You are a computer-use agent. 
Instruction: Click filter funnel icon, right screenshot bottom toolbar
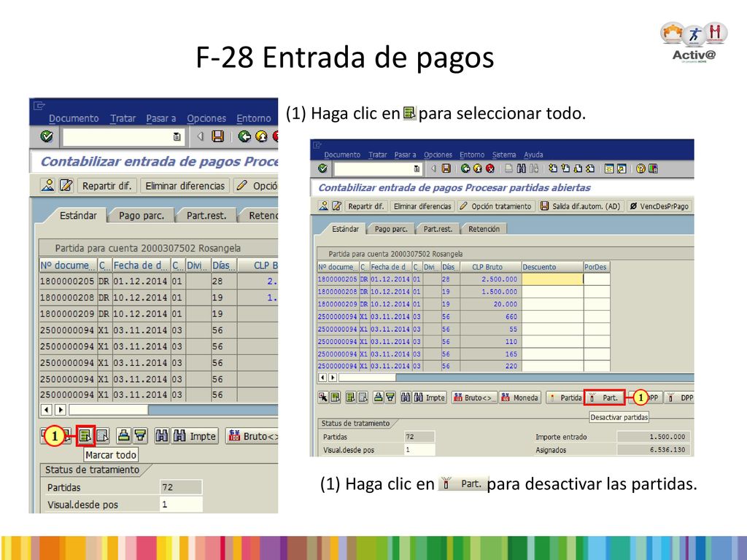tap(391, 397)
